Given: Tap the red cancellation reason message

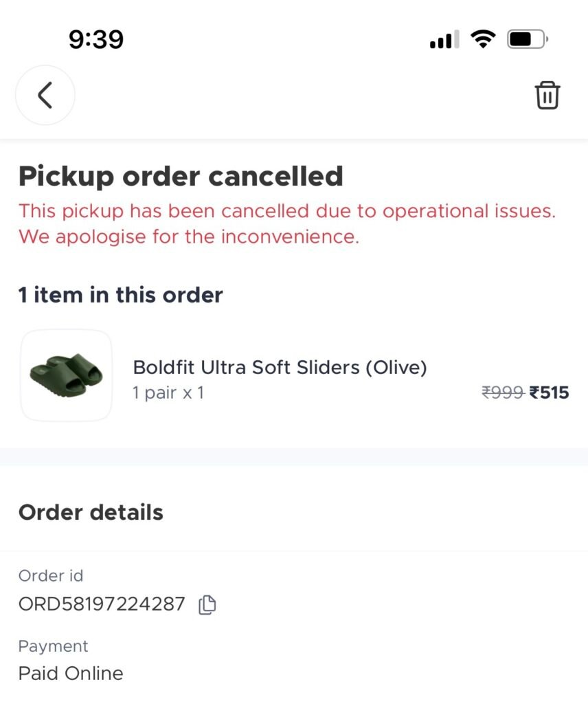Looking at the screenshot, I should pyautogui.click(x=286, y=223).
